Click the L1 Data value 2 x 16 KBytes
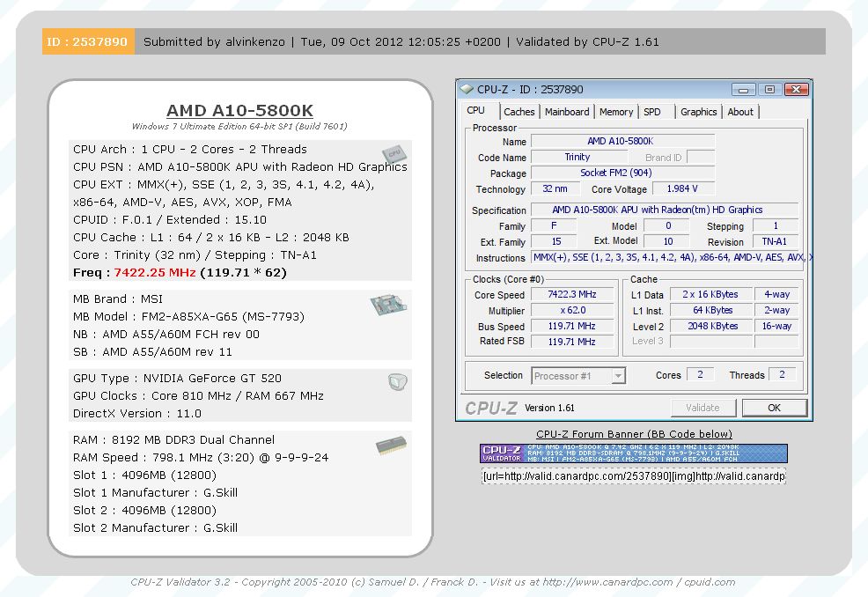This screenshot has width=868, height=597. 710,295
